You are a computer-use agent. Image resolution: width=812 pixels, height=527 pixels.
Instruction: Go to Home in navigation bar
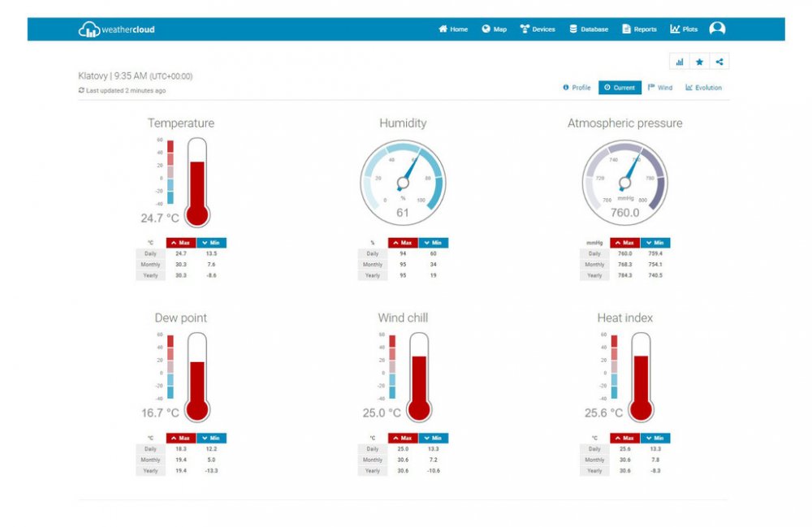point(453,29)
